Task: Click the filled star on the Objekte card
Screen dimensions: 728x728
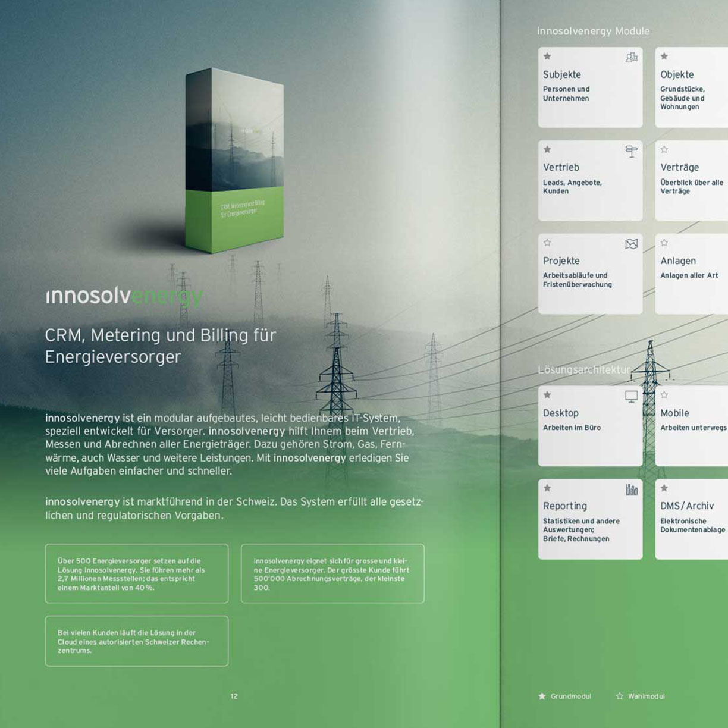Action: click(x=664, y=57)
